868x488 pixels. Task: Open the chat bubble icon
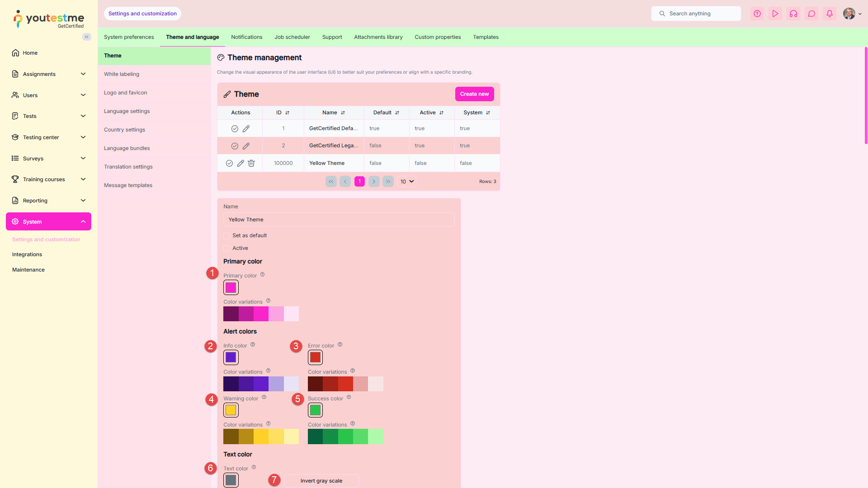(x=811, y=14)
